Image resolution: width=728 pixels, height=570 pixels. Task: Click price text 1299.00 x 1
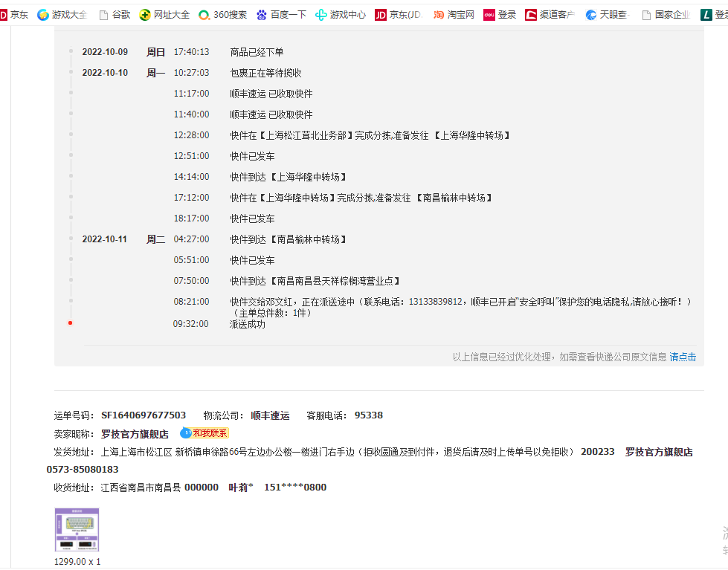pos(77,561)
